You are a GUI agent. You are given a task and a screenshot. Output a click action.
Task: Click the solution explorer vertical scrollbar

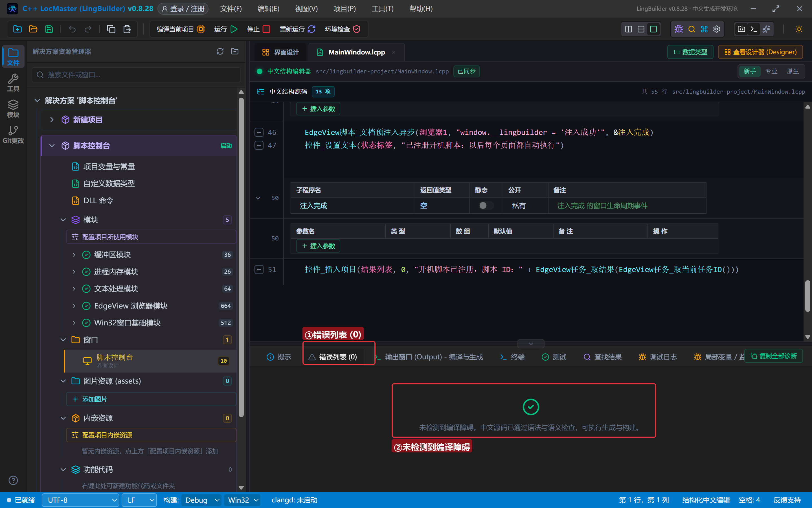coord(241,257)
